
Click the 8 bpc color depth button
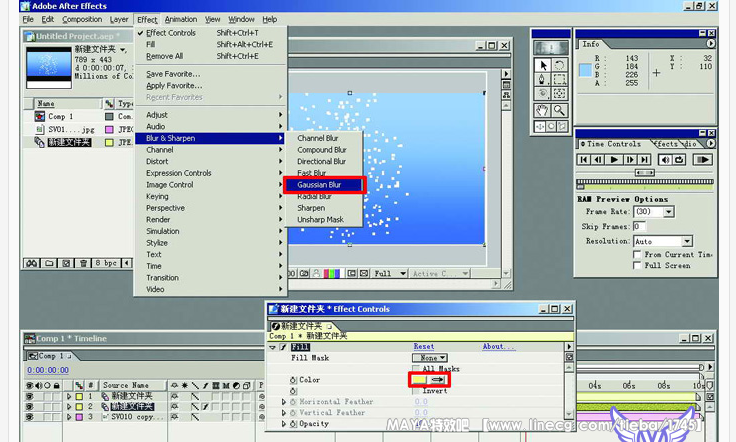click(106, 263)
